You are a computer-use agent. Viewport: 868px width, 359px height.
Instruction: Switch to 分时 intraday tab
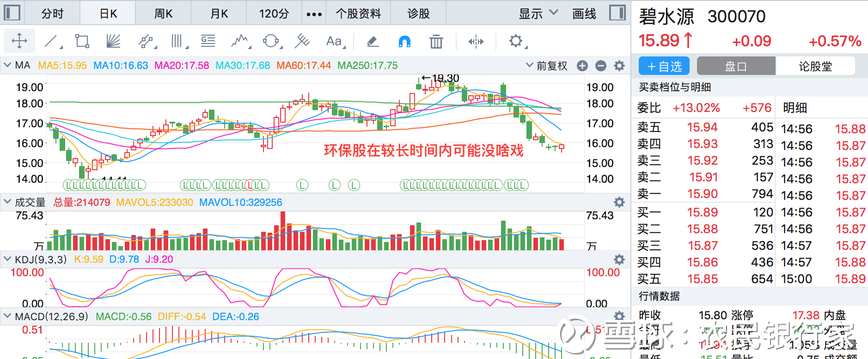52,13
